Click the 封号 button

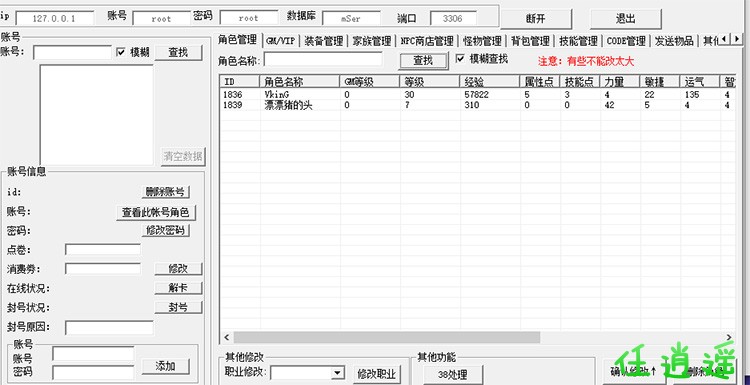[178, 307]
